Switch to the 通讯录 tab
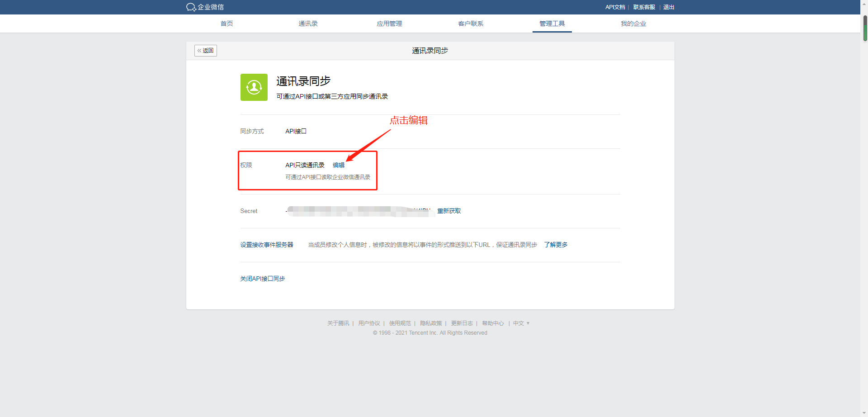The image size is (868, 417). point(308,24)
